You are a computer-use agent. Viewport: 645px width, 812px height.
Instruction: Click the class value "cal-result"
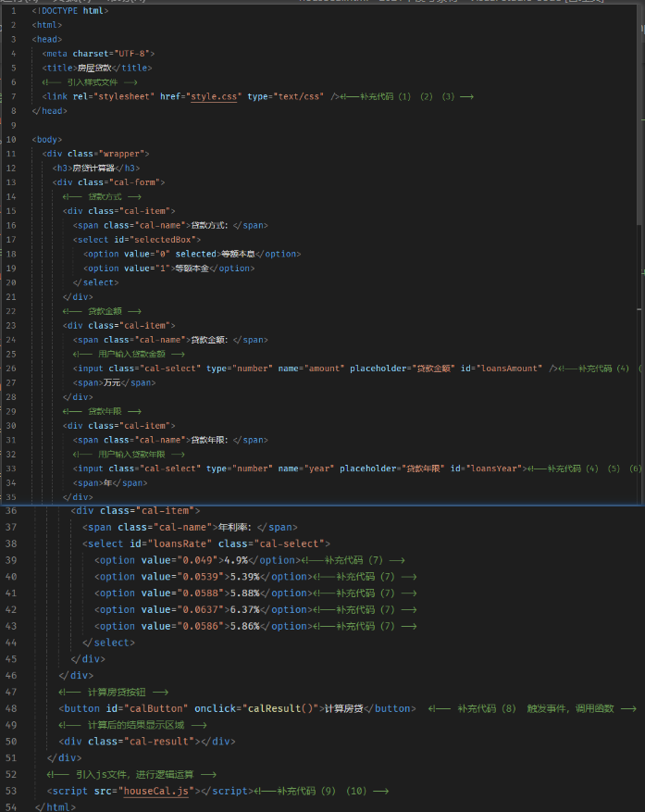(158, 742)
